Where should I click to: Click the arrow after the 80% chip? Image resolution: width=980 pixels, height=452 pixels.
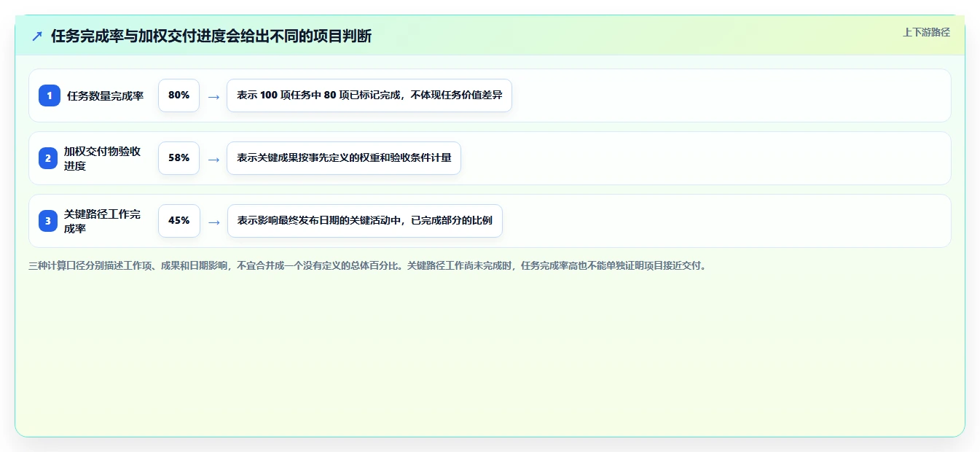point(213,96)
